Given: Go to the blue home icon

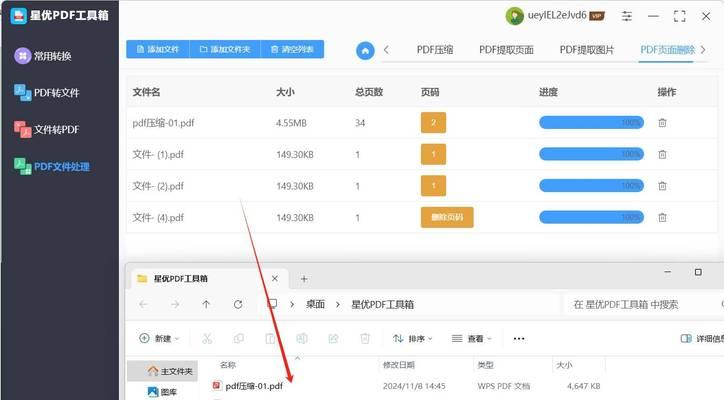Looking at the screenshot, I should 365,50.
